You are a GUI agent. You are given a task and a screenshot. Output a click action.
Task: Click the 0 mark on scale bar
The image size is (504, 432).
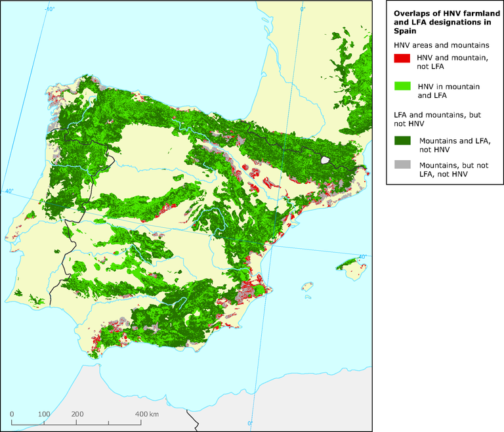pos(12,414)
